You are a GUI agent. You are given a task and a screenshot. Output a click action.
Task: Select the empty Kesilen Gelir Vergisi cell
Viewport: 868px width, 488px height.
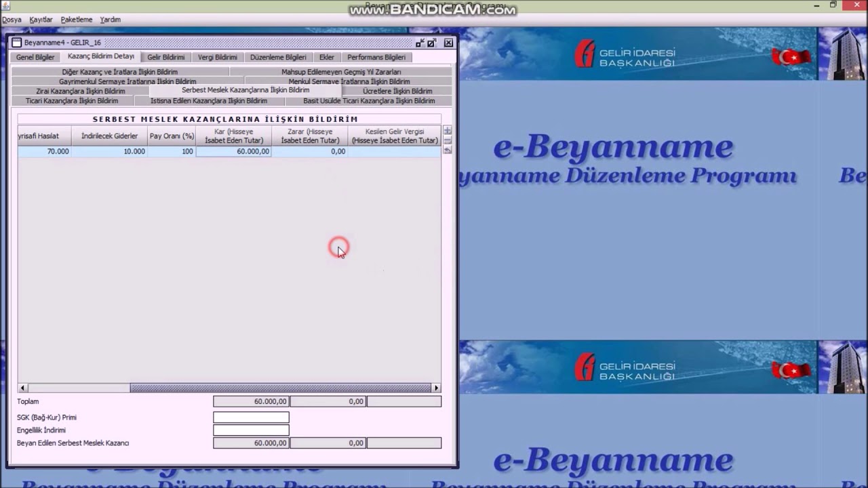[x=394, y=152]
